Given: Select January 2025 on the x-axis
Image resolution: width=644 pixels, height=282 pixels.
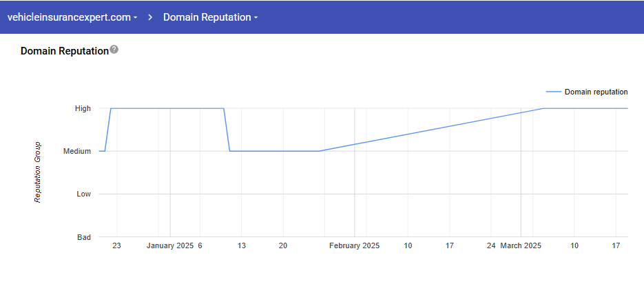Looking at the screenshot, I should 170,245.
